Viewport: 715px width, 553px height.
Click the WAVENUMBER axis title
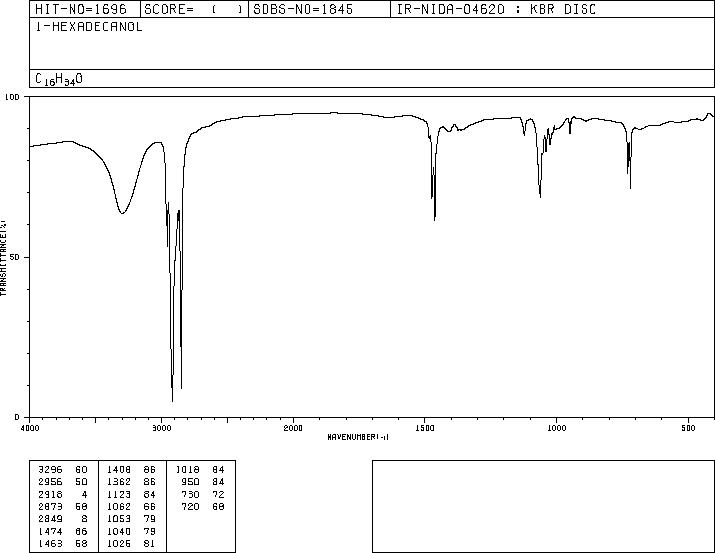pyautogui.click(x=358, y=437)
